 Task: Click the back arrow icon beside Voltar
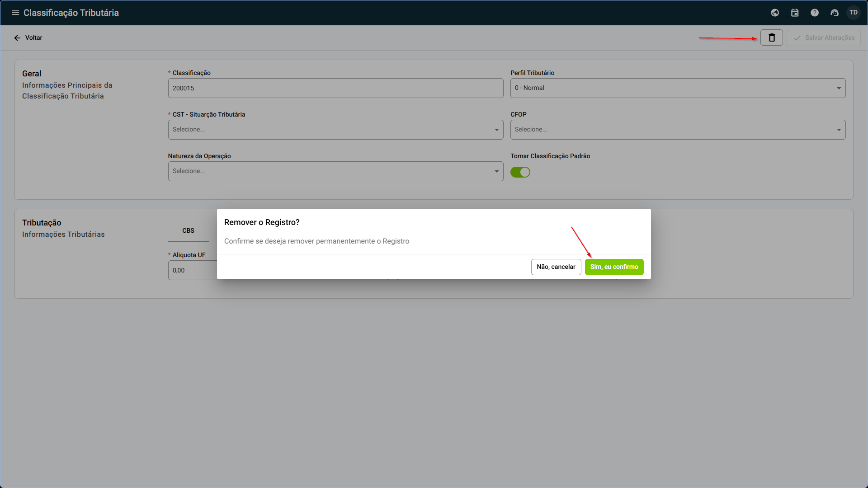coord(17,38)
